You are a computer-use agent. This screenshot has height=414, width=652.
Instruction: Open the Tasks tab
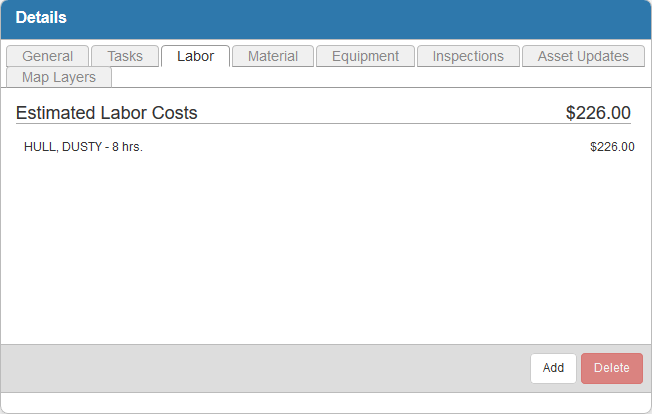point(125,56)
